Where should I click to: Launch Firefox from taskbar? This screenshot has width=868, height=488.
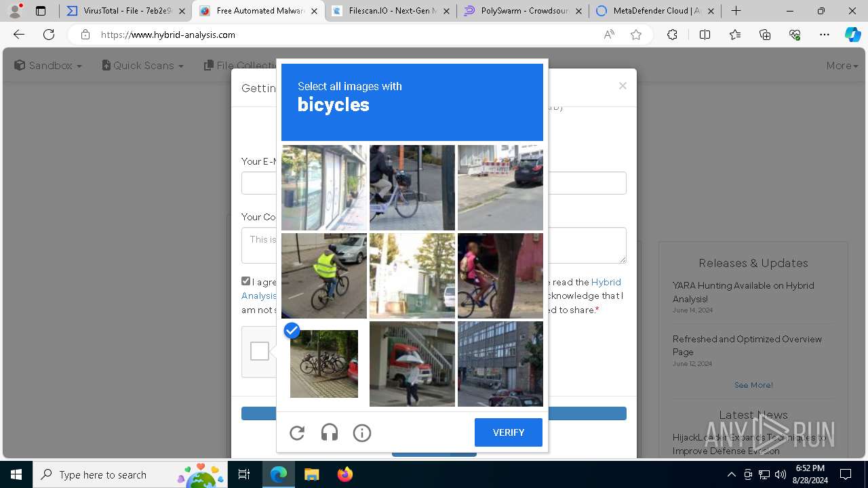click(344, 474)
